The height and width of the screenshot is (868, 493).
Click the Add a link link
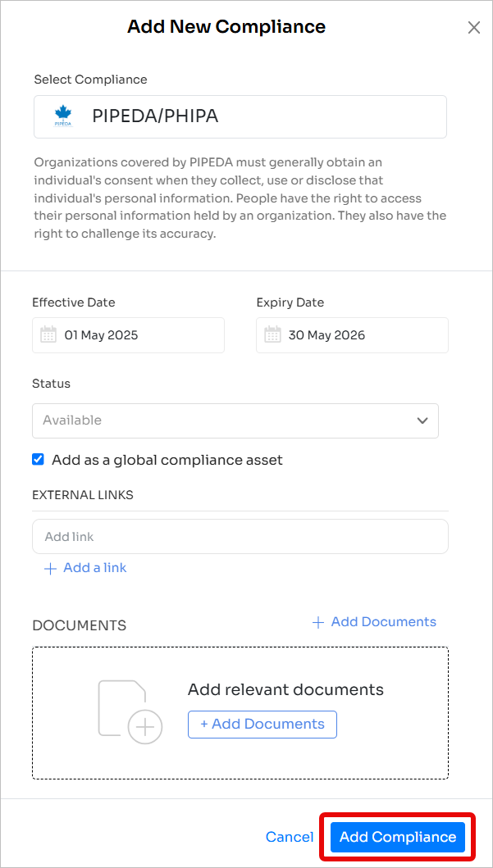(x=94, y=568)
